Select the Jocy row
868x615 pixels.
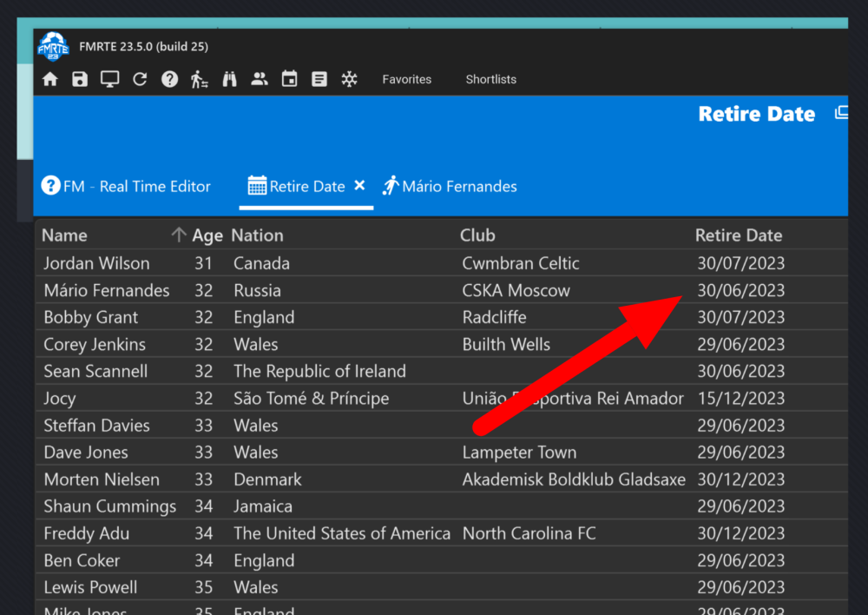tap(442, 399)
